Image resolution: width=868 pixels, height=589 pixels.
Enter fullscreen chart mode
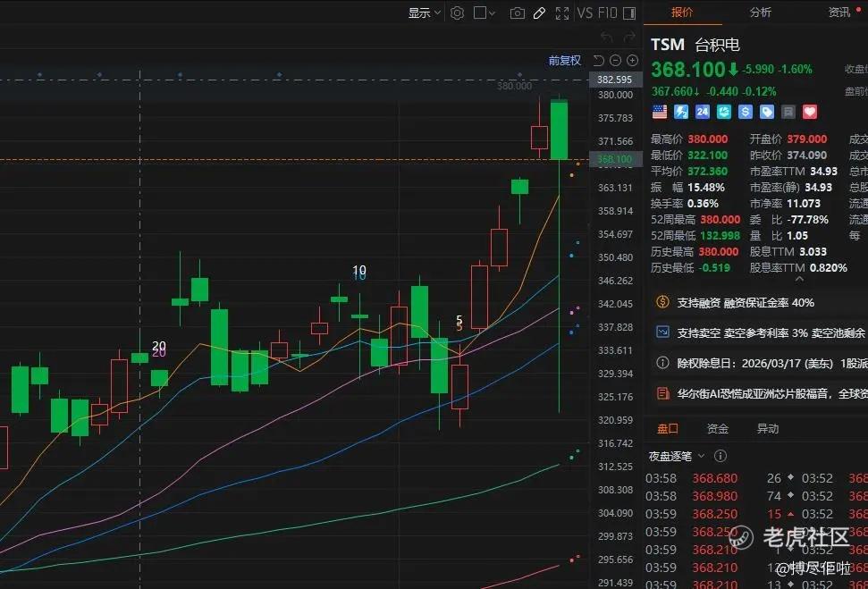[x=562, y=13]
